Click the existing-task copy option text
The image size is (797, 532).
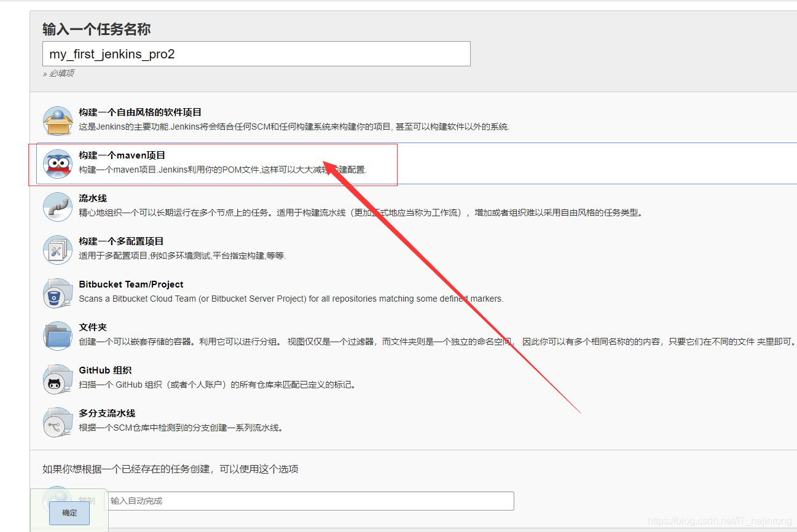(x=170, y=469)
